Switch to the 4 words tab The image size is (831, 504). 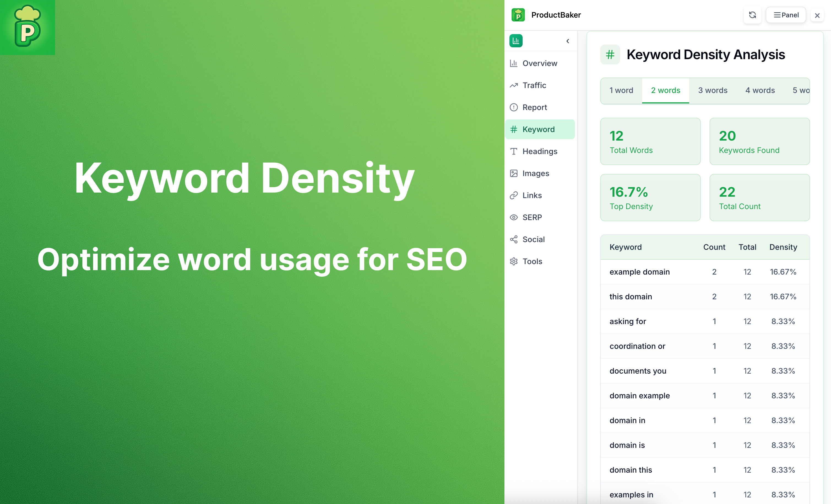tap(760, 90)
